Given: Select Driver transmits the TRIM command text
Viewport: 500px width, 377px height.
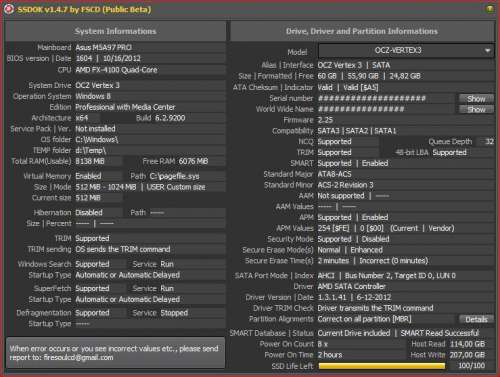Looking at the screenshot, I should click(x=375, y=308).
